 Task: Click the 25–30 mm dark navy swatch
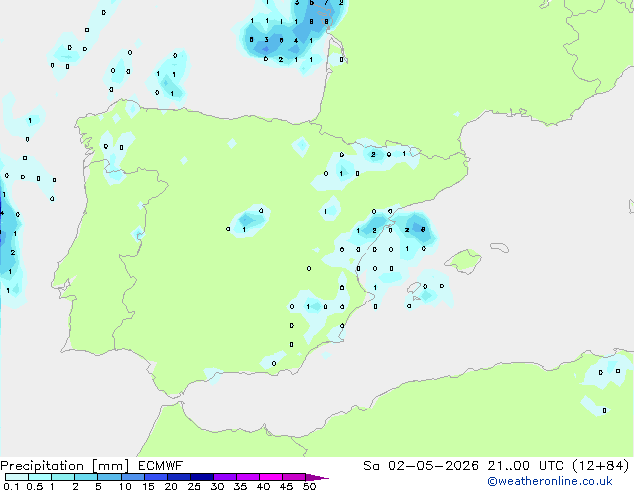[202, 477]
